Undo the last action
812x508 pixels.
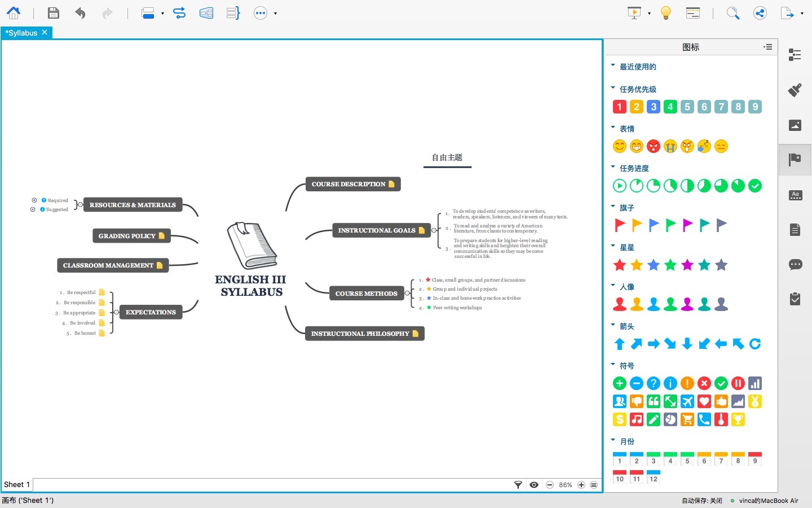click(80, 12)
